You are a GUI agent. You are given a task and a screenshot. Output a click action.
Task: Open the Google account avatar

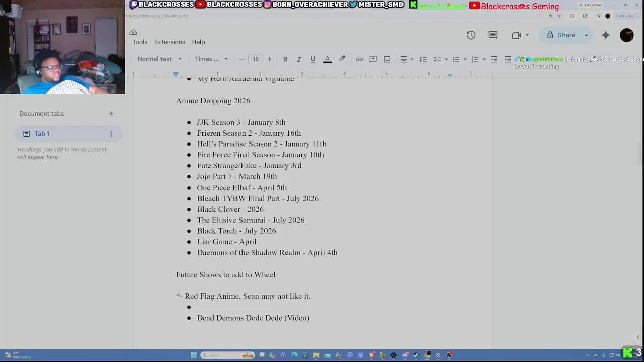click(x=627, y=35)
